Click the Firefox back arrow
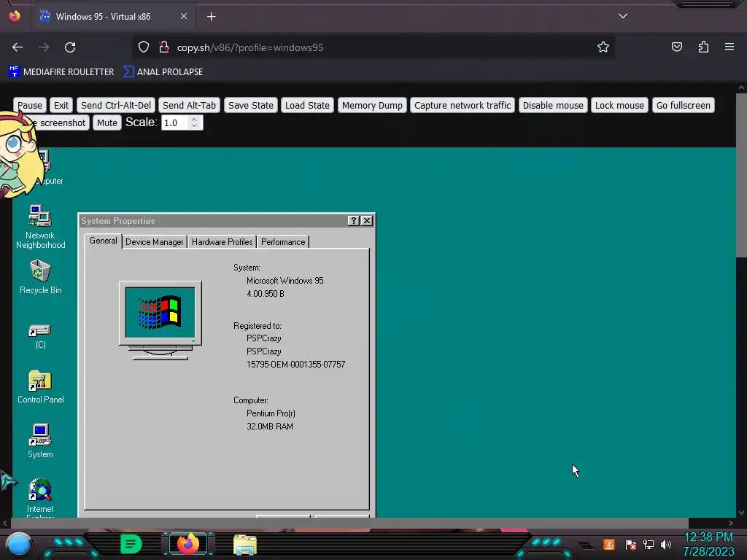Image resolution: width=747 pixels, height=560 pixels. [18, 47]
